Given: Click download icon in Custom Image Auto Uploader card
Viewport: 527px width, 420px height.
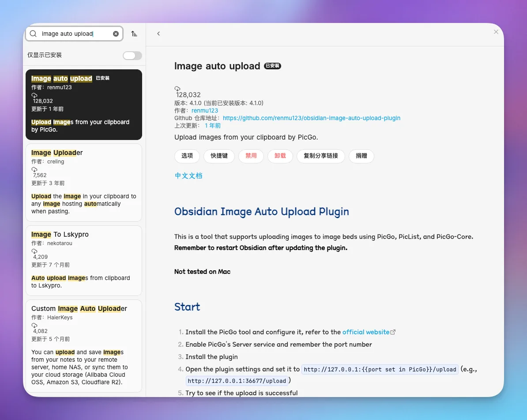Looking at the screenshot, I should [x=34, y=325].
